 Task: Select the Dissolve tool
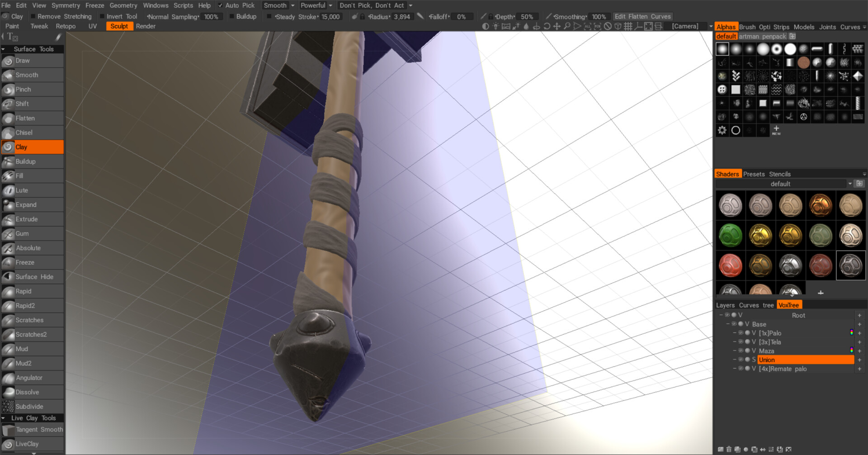32,392
